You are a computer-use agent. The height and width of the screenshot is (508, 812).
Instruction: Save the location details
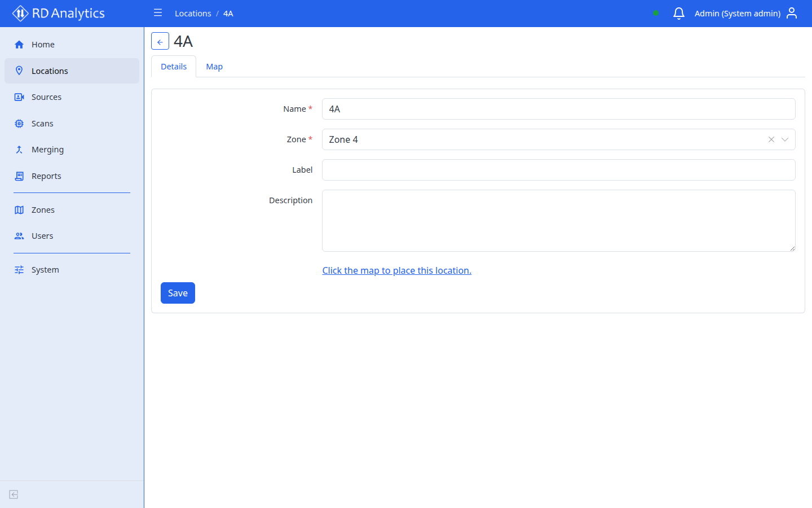pos(178,293)
